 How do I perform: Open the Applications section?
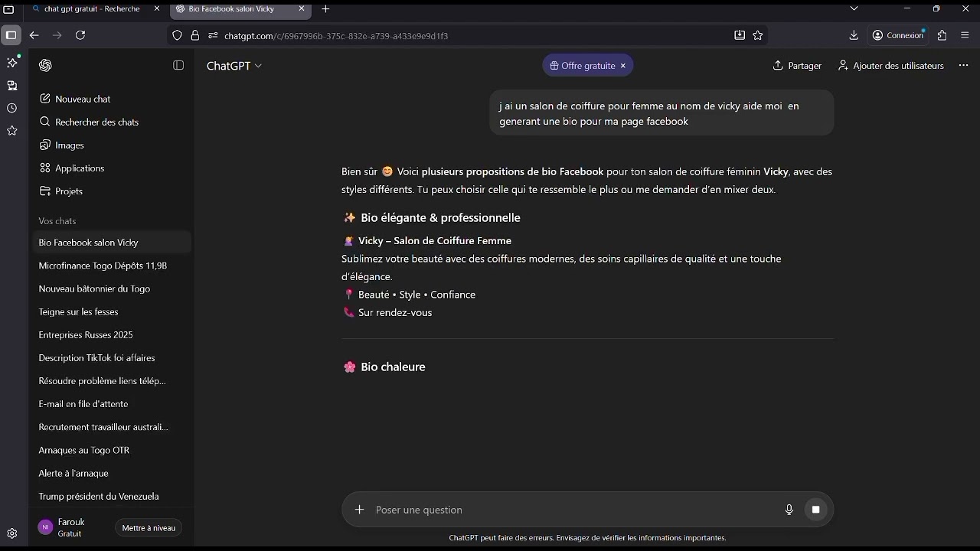click(x=111, y=168)
